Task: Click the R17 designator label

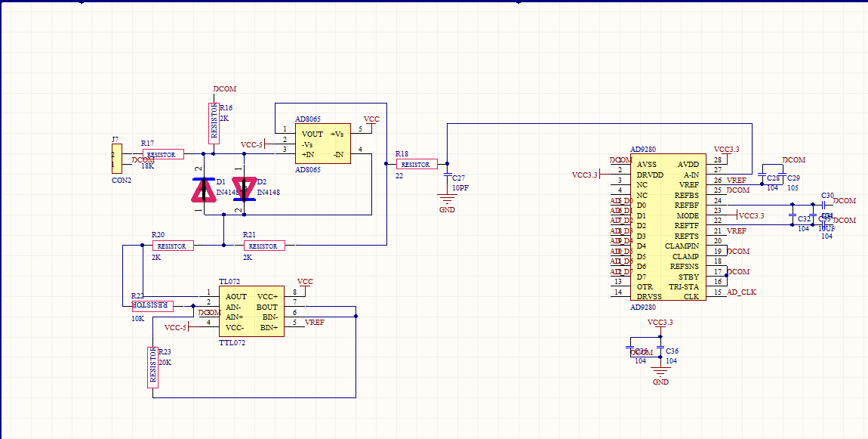Action: (x=147, y=144)
